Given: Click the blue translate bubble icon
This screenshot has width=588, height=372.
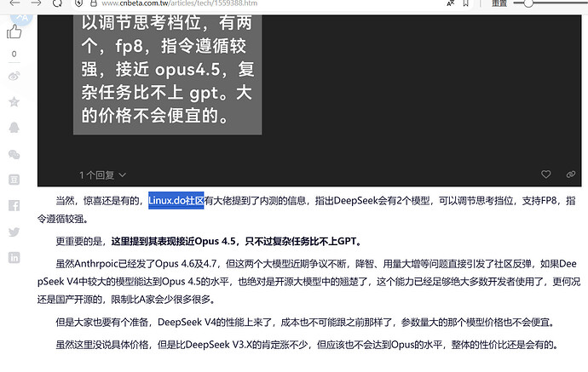Looking at the screenshot, I should click(21, 17).
